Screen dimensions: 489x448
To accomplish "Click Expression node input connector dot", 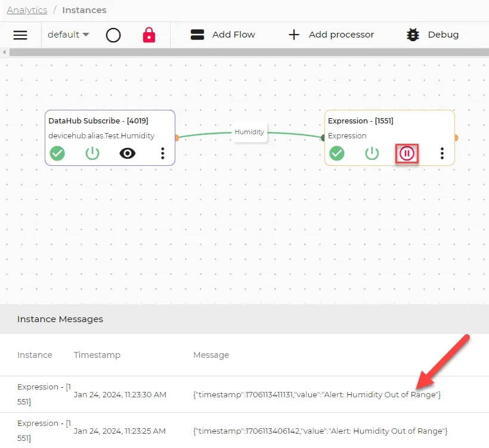I will point(323,138).
